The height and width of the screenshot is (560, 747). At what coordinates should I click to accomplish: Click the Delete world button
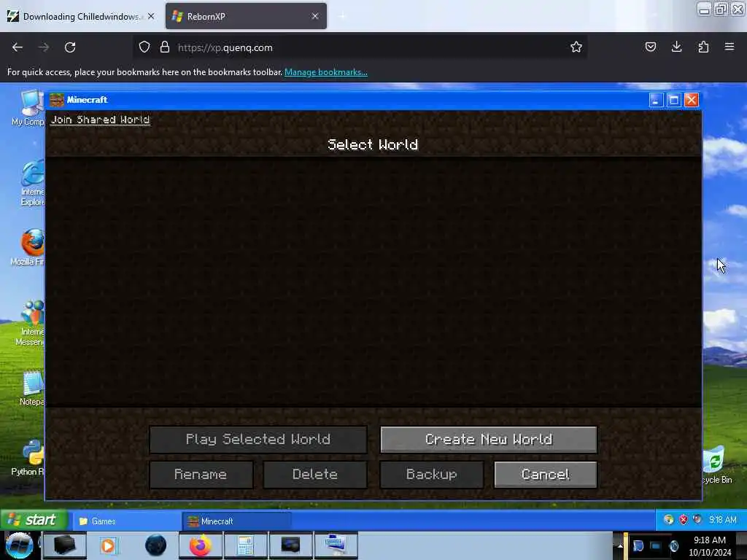pyautogui.click(x=315, y=474)
